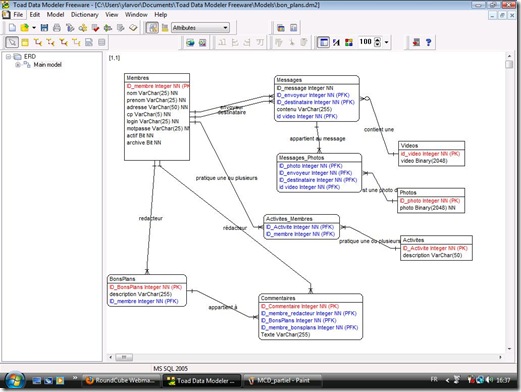Viewport: 521px width, 392px height.
Task: Toggle the highlighted display mode toolbar button
Action: pyautogui.click(x=152, y=28)
